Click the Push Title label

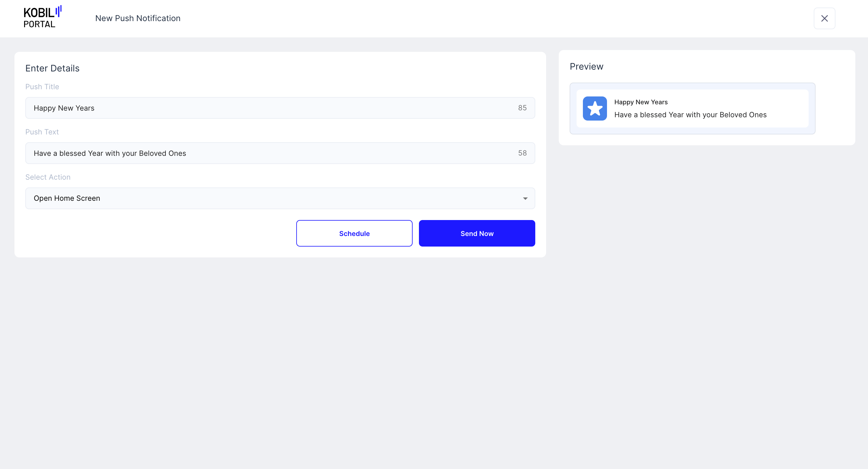pos(42,87)
